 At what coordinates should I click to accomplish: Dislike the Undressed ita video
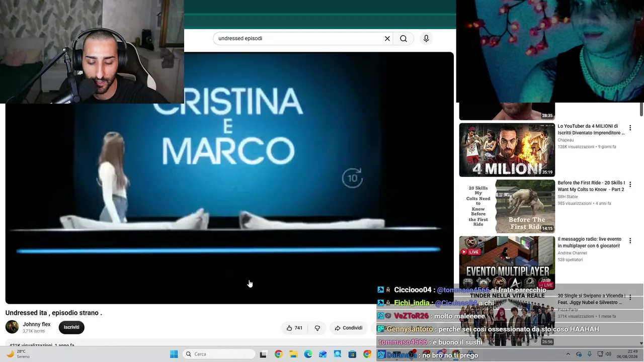click(x=317, y=328)
